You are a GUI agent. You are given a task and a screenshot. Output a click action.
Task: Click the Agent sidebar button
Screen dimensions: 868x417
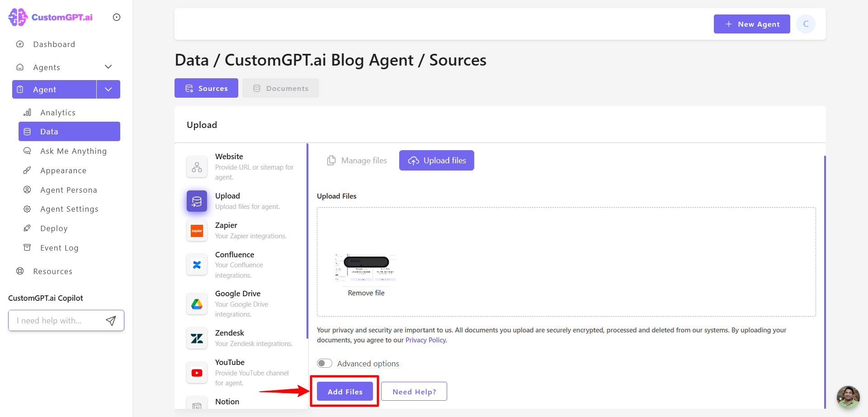54,89
